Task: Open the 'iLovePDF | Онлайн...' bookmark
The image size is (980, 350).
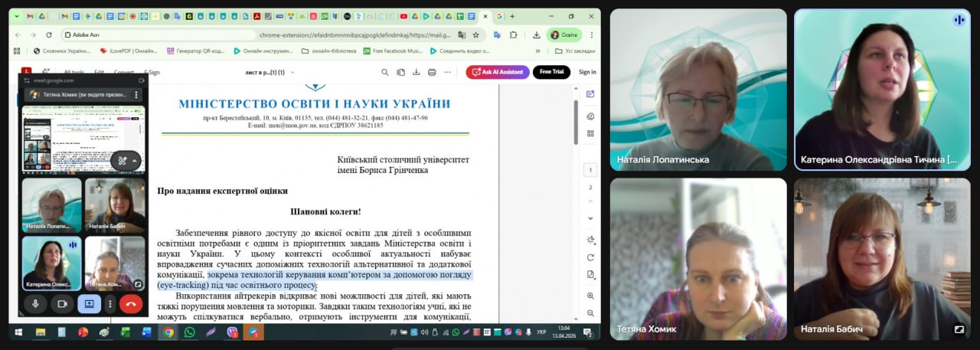Action: click(129, 51)
